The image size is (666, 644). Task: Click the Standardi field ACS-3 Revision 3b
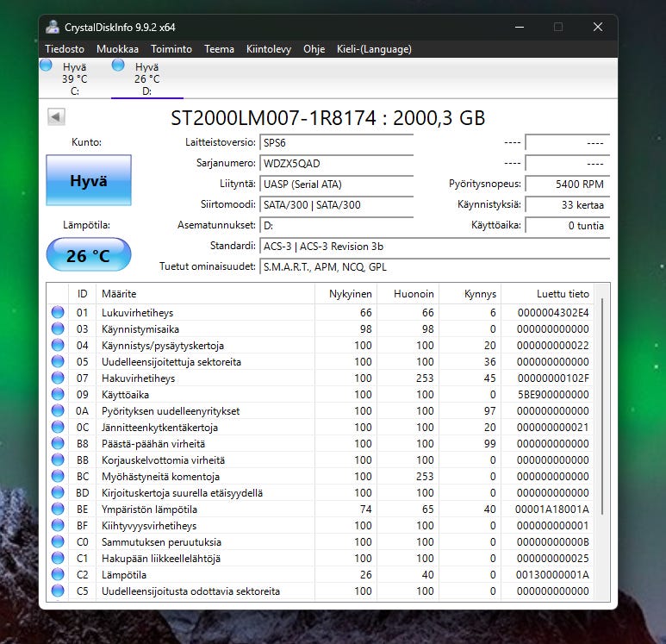[435, 246]
